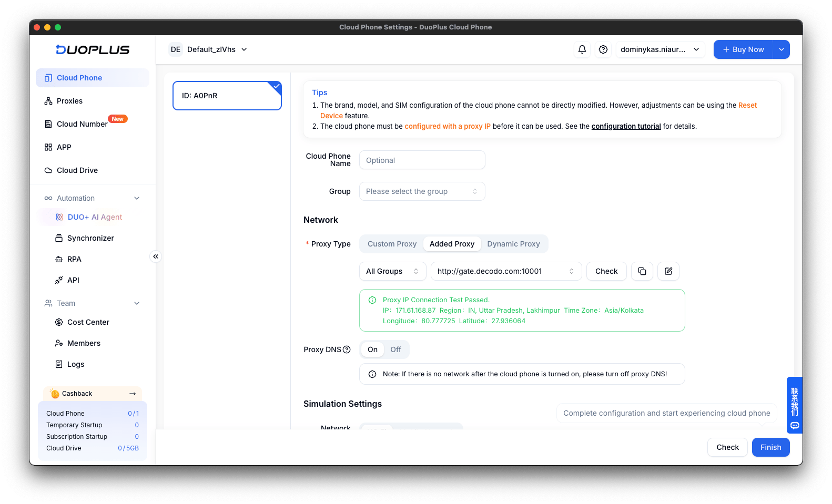
Task: Click the Cloud Phone sidebar icon
Action: 48,78
